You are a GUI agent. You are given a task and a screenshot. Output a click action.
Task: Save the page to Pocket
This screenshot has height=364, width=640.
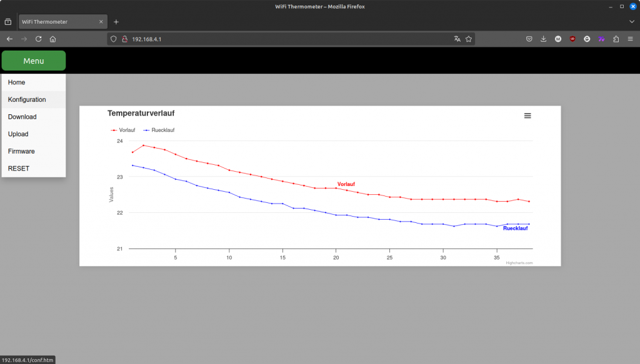[529, 39]
